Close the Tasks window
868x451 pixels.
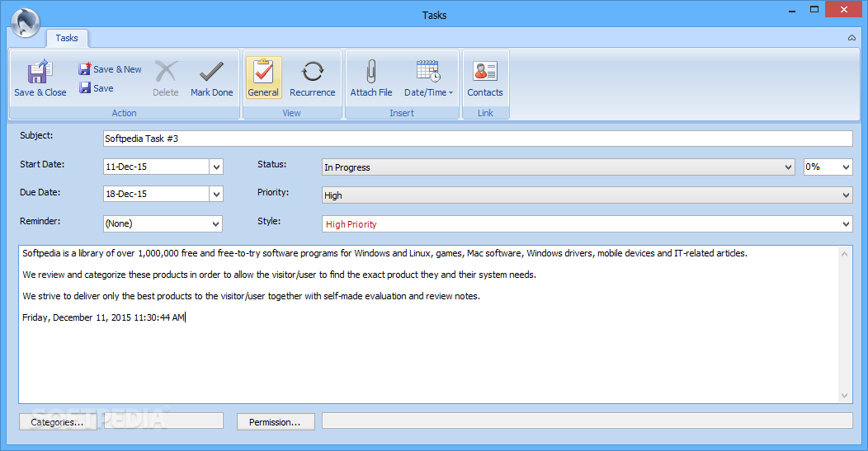coord(843,9)
